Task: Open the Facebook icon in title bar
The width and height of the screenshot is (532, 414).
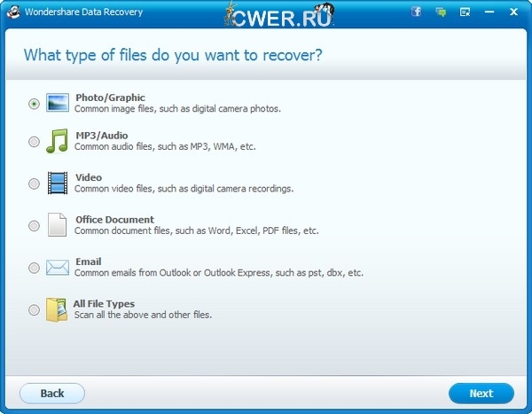Action: click(417, 12)
